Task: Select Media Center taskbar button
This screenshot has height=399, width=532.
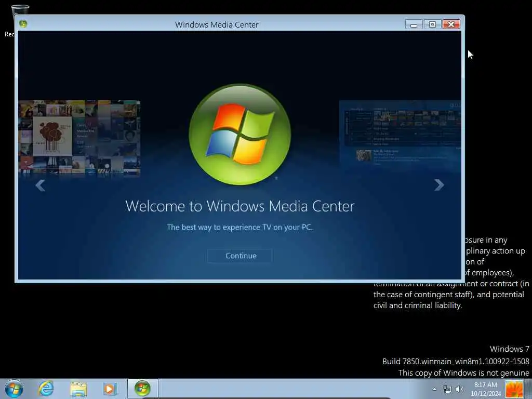Action: [x=142, y=389]
